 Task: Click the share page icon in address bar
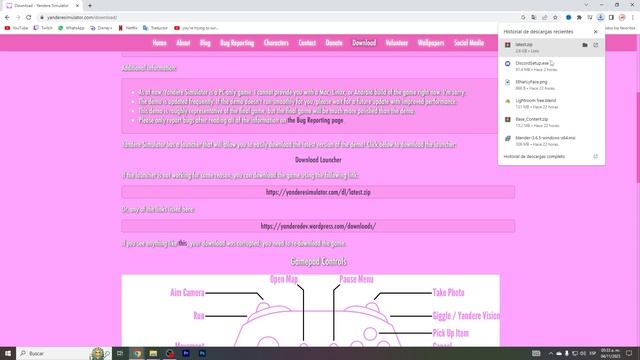click(544, 18)
